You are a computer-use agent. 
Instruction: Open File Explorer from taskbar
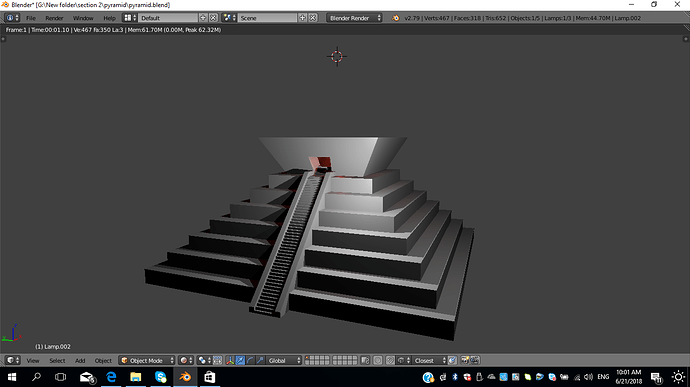[136, 377]
